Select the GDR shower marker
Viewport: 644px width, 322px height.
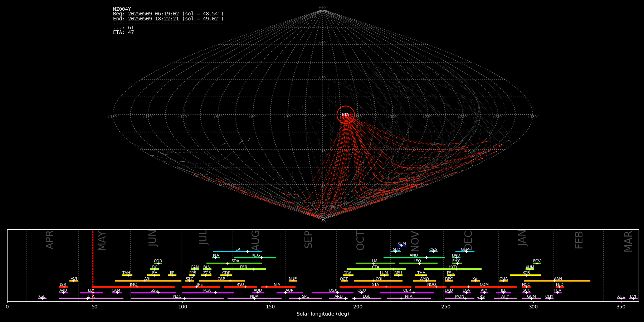(x=226, y=275)
